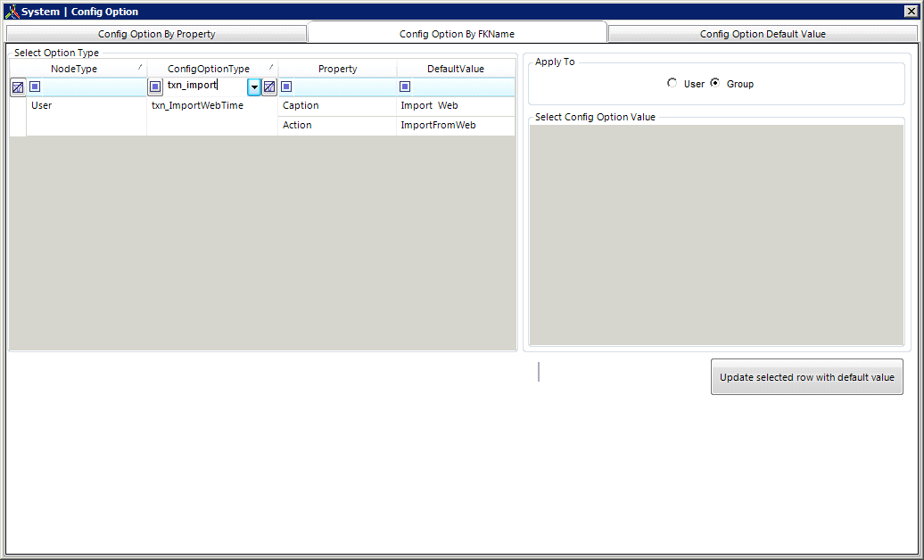Select the Group radio button
This screenshot has height=560, width=924.
pyautogui.click(x=714, y=83)
